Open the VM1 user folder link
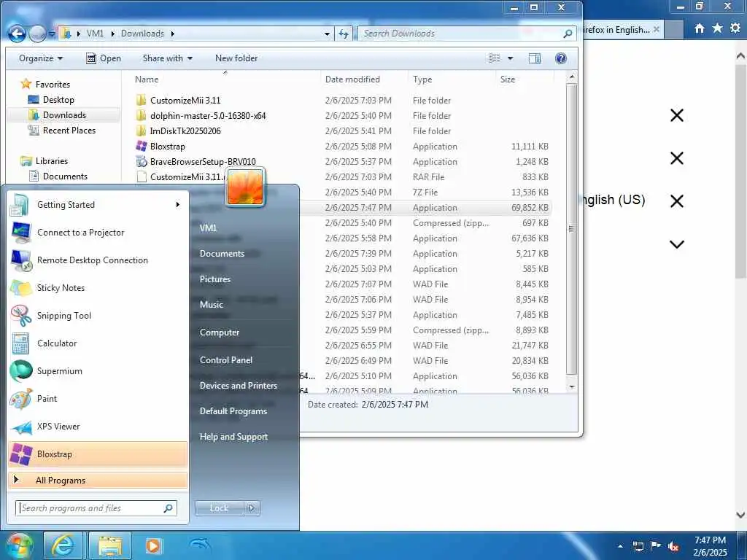Viewport: 747px width, 560px height. click(208, 227)
